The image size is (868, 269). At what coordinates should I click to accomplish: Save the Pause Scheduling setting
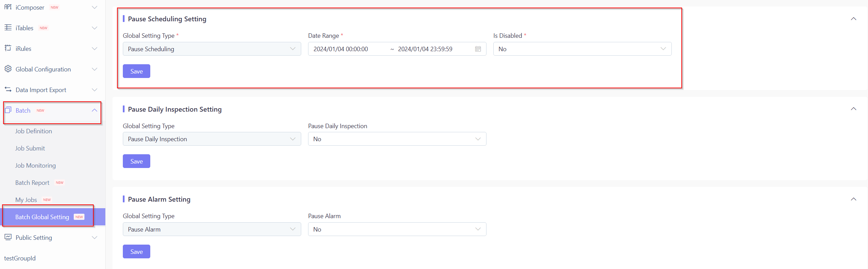click(x=136, y=71)
